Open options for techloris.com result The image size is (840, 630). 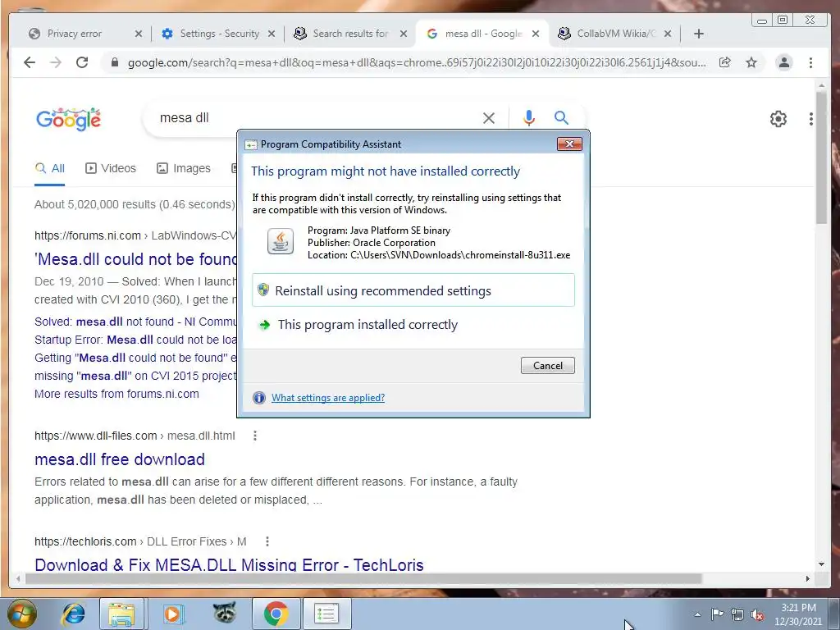coord(267,541)
